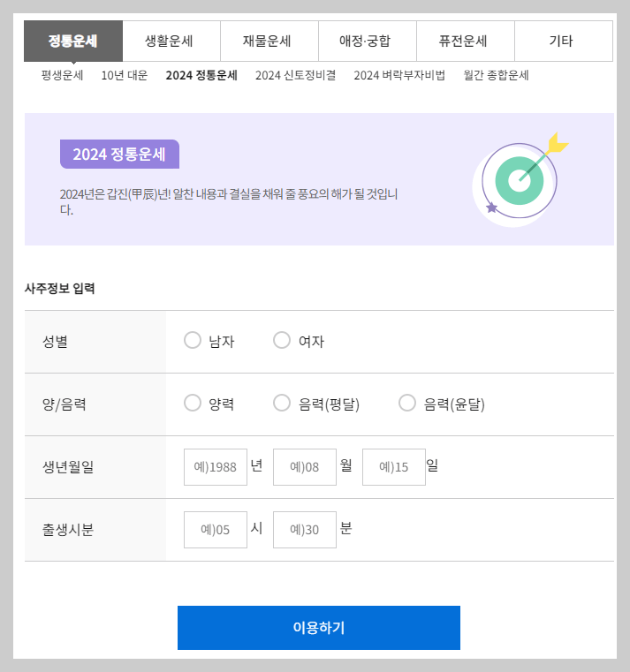Focus the birth day field 예)15

[394, 467]
